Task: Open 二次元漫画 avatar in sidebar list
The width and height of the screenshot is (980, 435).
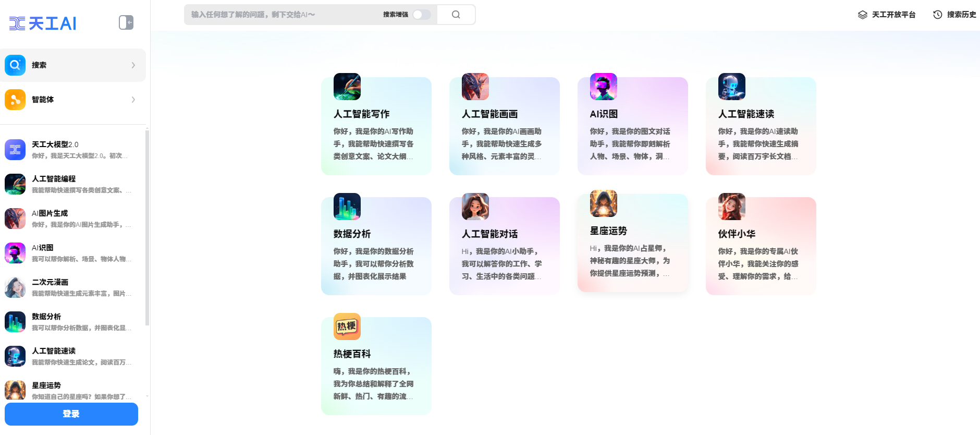Action: click(x=15, y=287)
